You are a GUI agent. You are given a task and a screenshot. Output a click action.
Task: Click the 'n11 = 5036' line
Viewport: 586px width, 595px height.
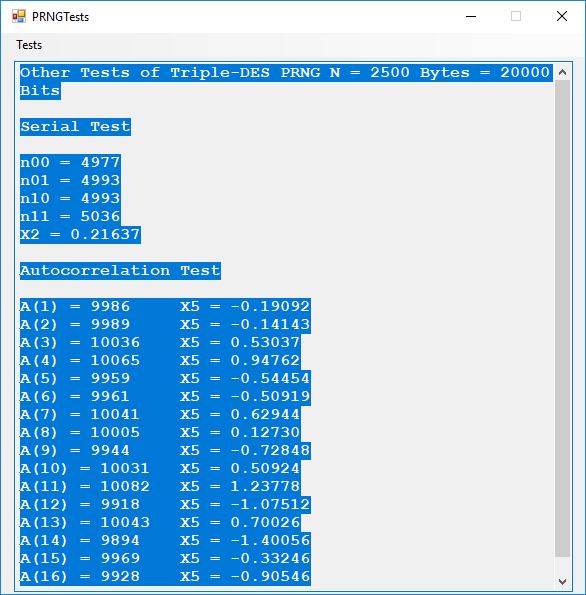[x=70, y=216]
